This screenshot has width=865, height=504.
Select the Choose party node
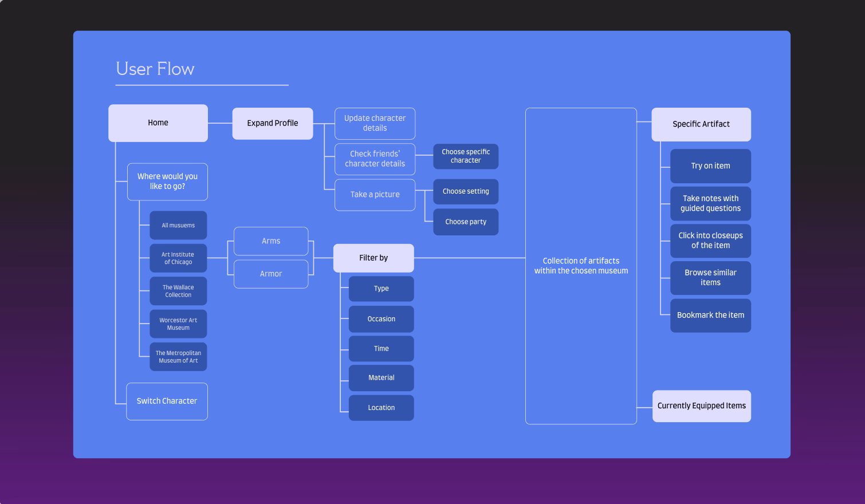pos(466,222)
